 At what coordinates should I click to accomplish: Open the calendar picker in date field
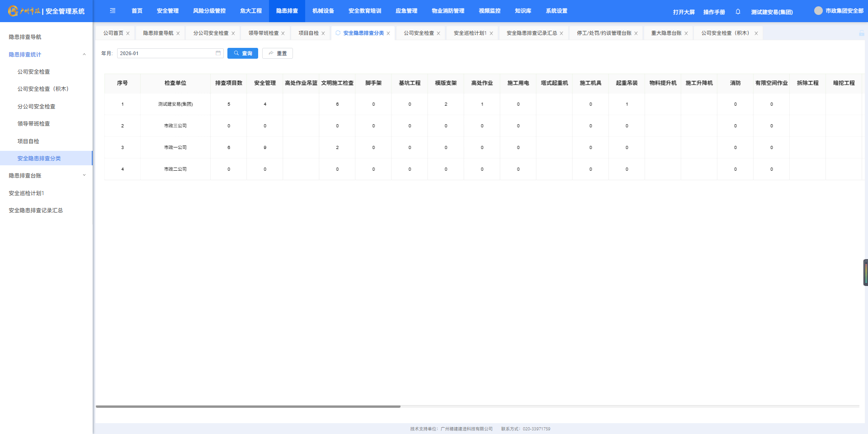(x=218, y=53)
